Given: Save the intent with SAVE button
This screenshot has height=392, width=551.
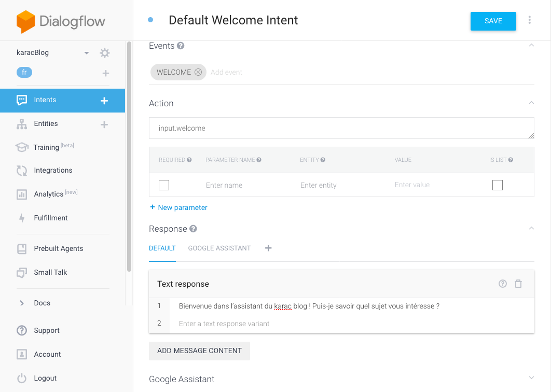Looking at the screenshot, I should (493, 21).
